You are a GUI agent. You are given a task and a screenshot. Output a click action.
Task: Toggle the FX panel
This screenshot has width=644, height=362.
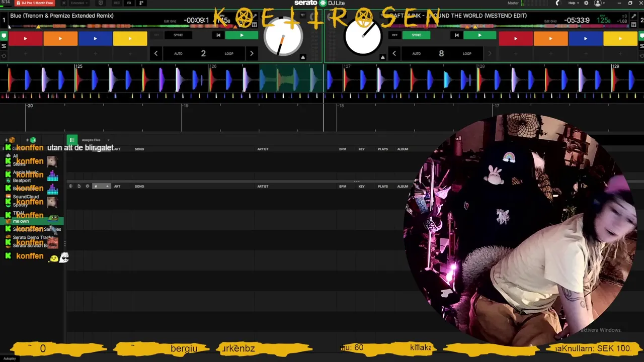point(129,3)
